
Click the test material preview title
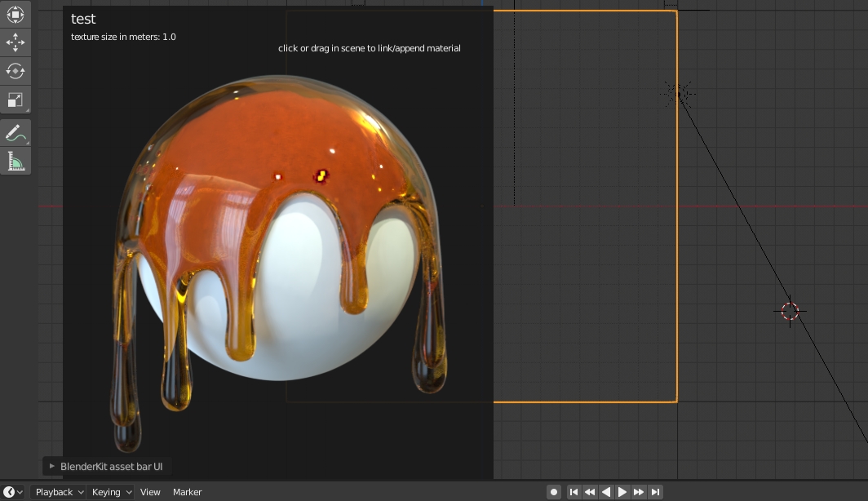(x=84, y=19)
